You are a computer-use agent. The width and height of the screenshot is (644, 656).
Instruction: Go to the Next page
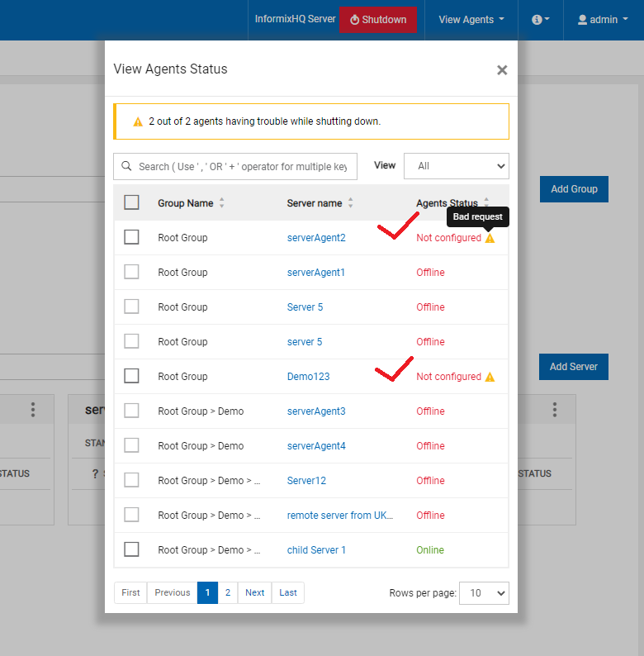pos(254,593)
